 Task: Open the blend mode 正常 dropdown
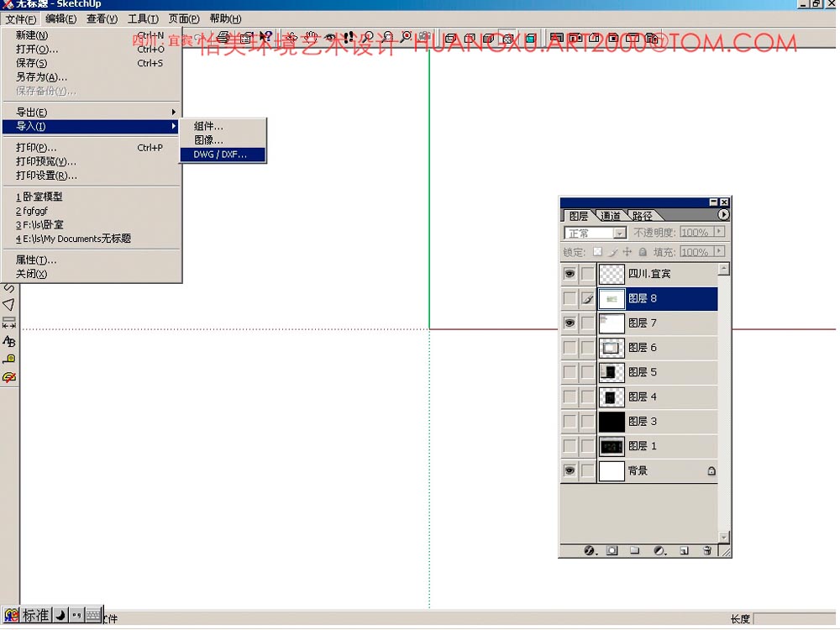[x=619, y=233]
